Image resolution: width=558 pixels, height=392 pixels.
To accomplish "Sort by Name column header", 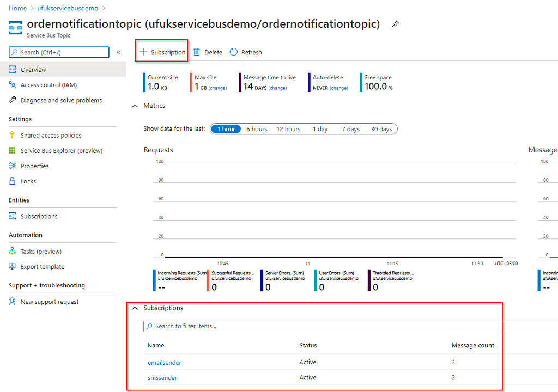I will coord(156,345).
